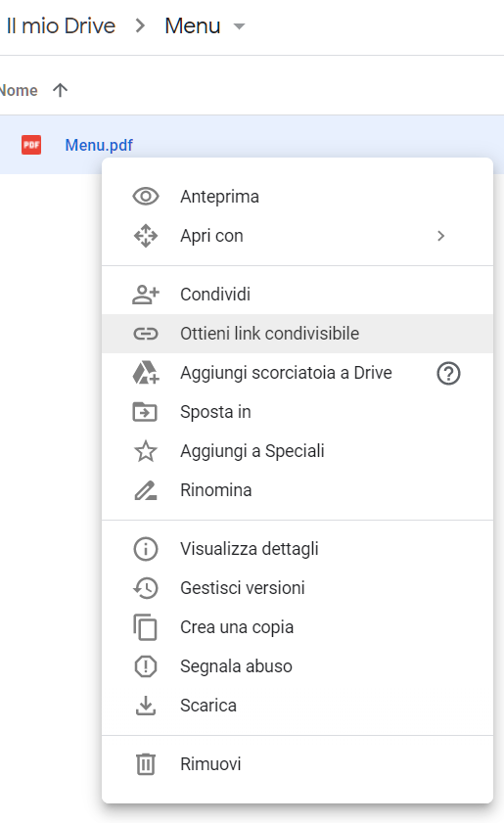Click the pencil Rinomina icon
This screenshot has width=504, height=823.
tap(146, 490)
